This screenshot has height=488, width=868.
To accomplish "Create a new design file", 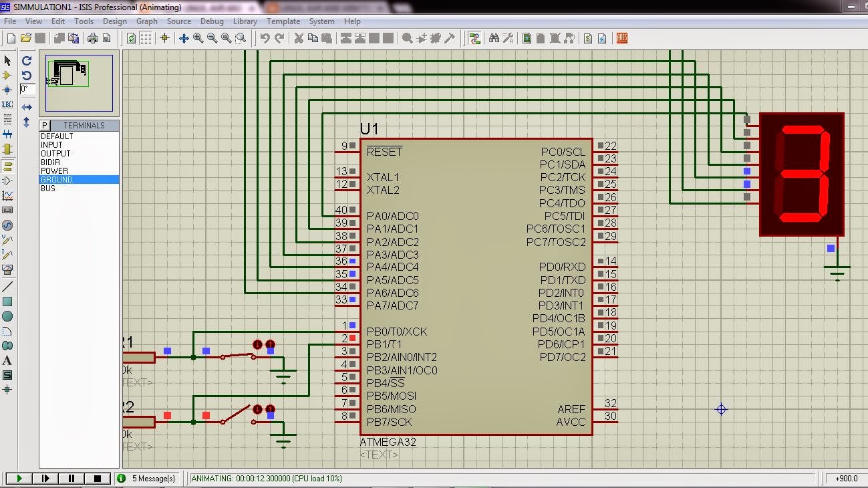I will tap(11, 38).
